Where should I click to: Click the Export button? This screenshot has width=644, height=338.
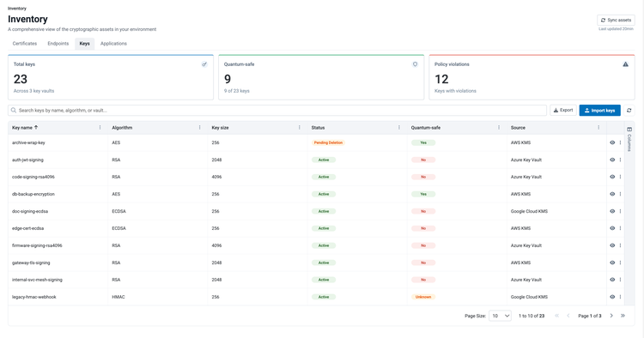pyautogui.click(x=563, y=111)
